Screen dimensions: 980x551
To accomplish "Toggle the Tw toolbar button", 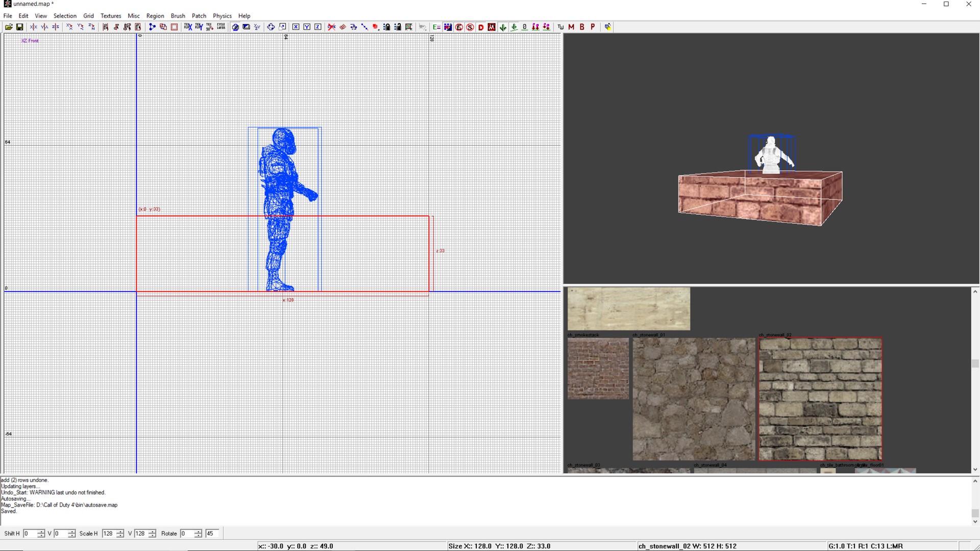I will pos(560,27).
